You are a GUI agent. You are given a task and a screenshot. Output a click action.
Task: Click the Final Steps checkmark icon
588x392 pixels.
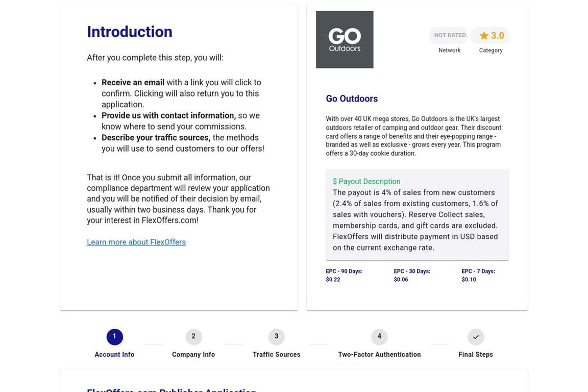pos(476,337)
